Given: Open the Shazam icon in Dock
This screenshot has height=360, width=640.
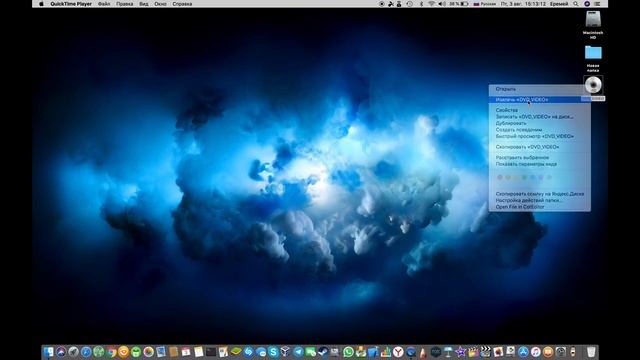Looking at the screenshot, I should click(x=248, y=352).
